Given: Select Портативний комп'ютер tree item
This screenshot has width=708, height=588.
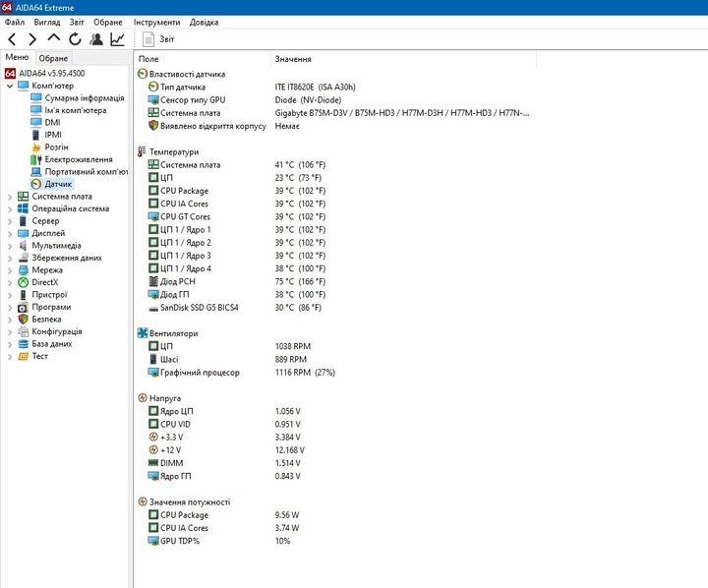Looking at the screenshot, I should coord(86,172).
